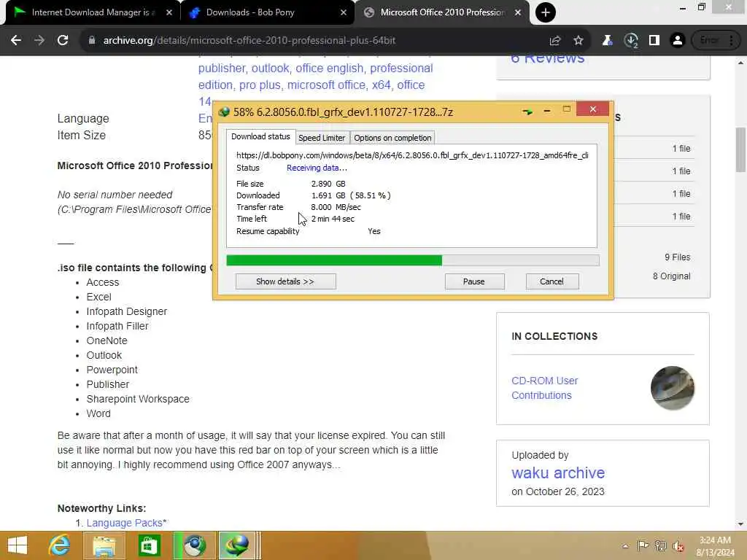Click the 8 Original entry
Image resolution: width=747 pixels, height=560 pixels.
(671, 276)
